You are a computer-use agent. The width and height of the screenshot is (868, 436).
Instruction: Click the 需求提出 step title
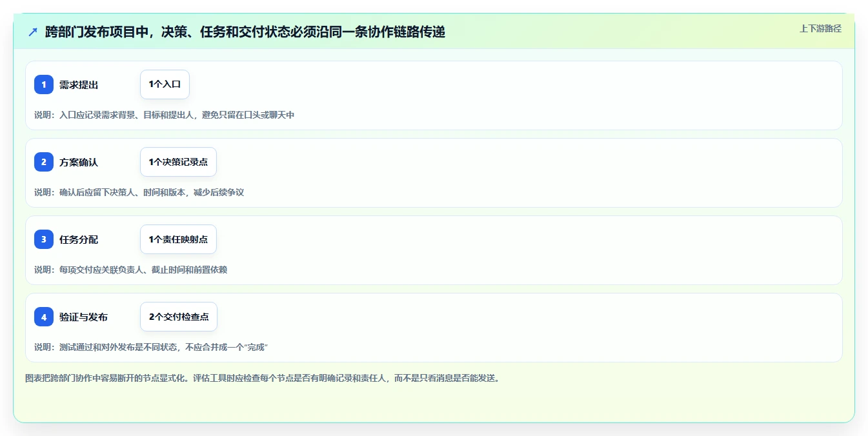(x=79, y=84)
